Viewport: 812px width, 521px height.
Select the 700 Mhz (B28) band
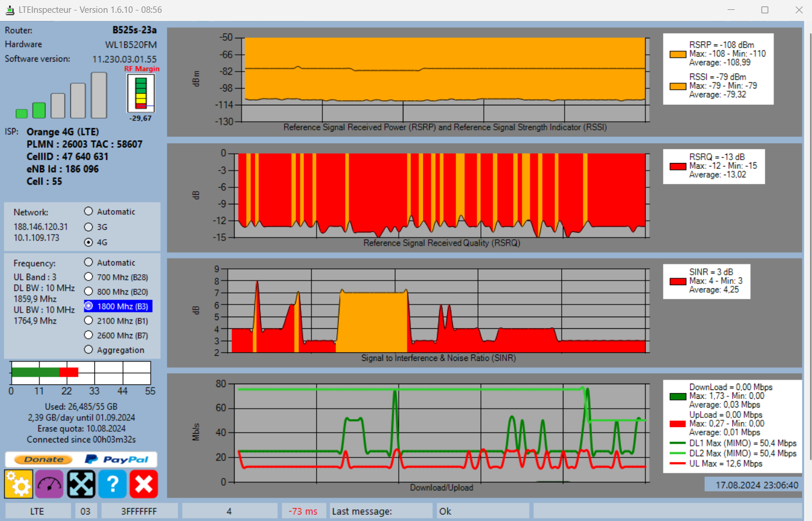tap(116, 277)
